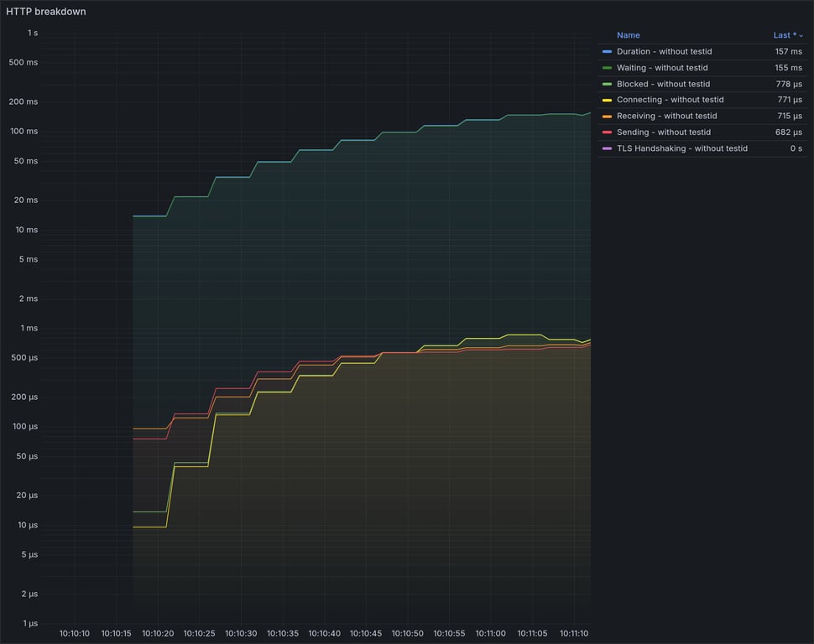The width and height of the screenshot is (814, 644).
Task: Sort legend by Last * column header
Action: coord(785,35)
